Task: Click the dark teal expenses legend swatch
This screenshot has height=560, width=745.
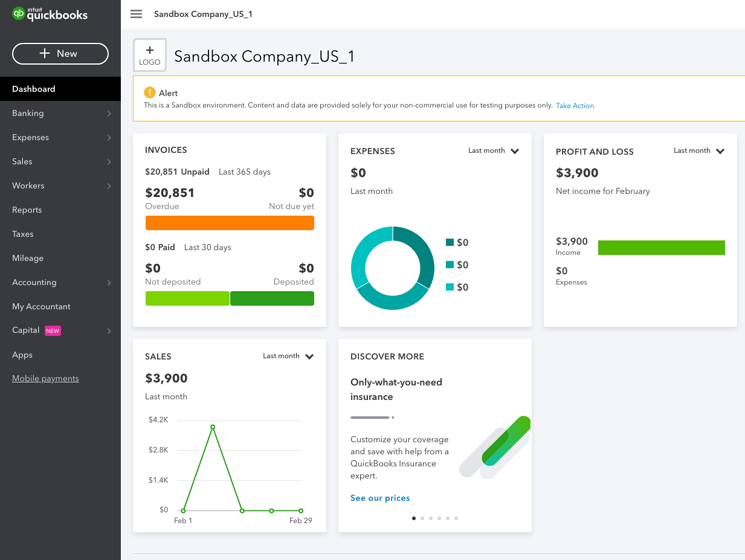Action: [x=450, y=242]
